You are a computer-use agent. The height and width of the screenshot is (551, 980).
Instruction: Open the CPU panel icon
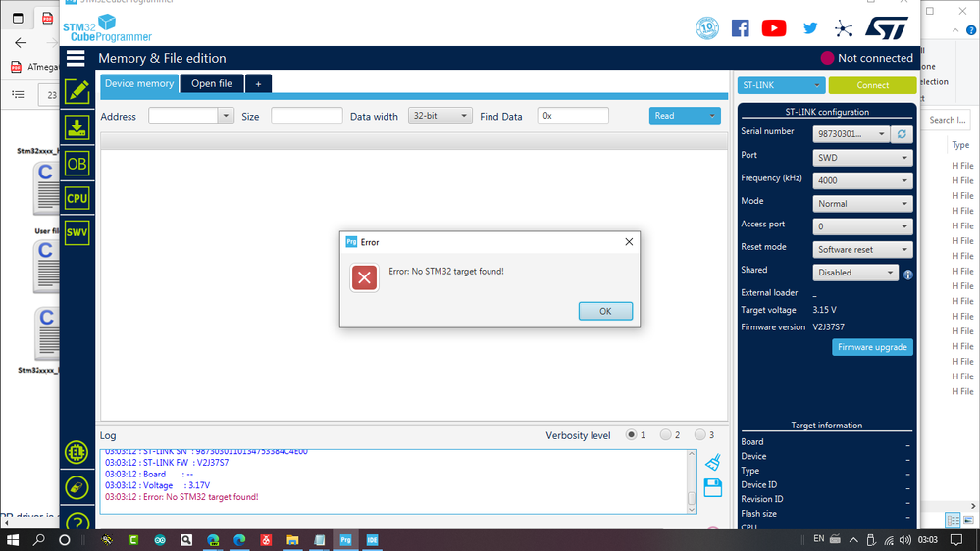point(77,199)
